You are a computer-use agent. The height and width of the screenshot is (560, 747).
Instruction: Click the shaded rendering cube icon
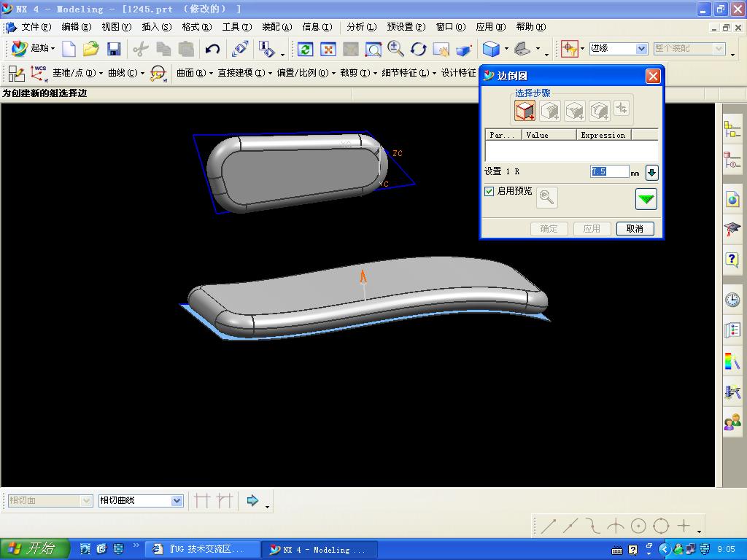491,49
